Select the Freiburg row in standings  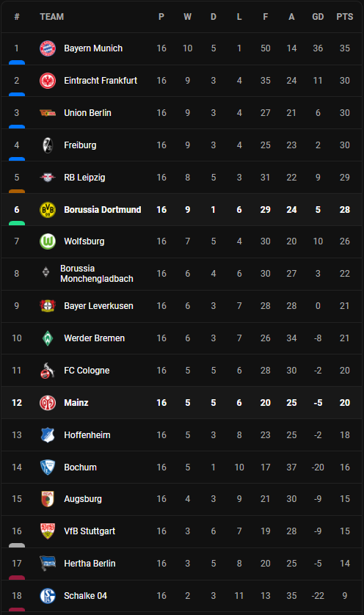[x=181, y=145]
